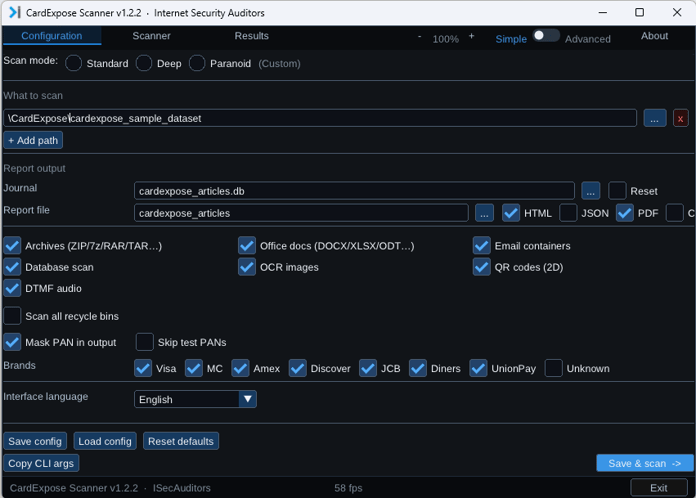Screen dimensions: 696x498
Task: Enable JSON report format
Action: [x=568, y=213]
